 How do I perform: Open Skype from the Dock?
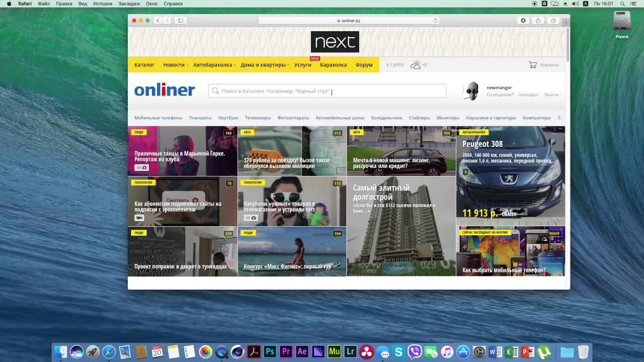(398, 352)
